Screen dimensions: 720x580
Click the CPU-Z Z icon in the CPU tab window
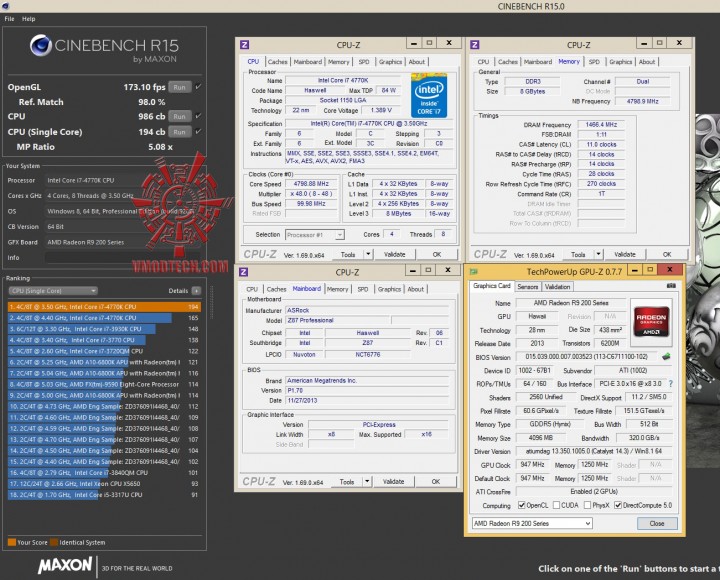point(244,45)
